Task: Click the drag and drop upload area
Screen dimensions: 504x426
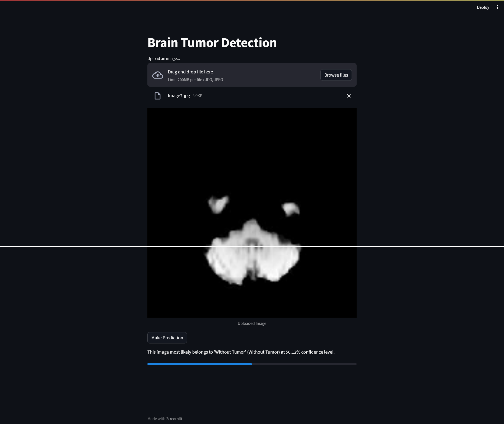Action: 238,75
